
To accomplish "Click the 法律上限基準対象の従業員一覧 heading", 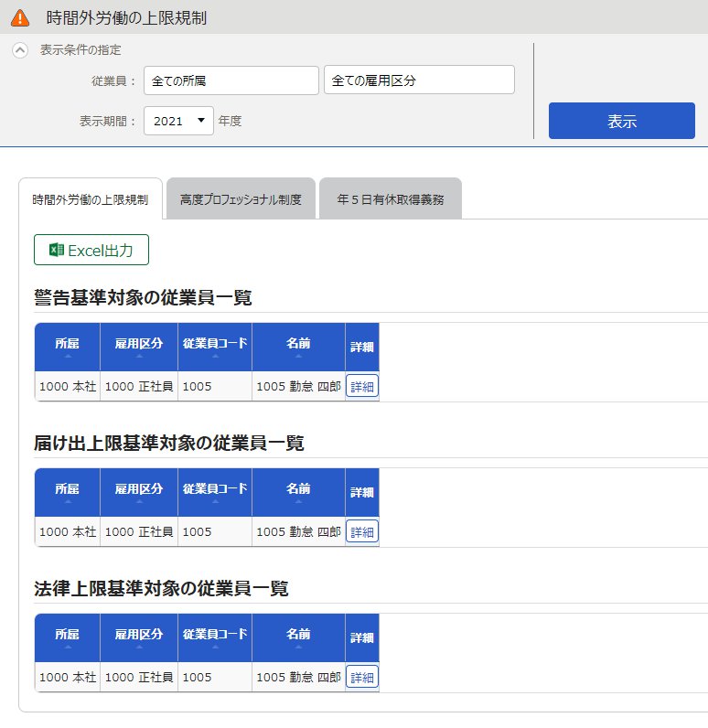I will [161, 588].
